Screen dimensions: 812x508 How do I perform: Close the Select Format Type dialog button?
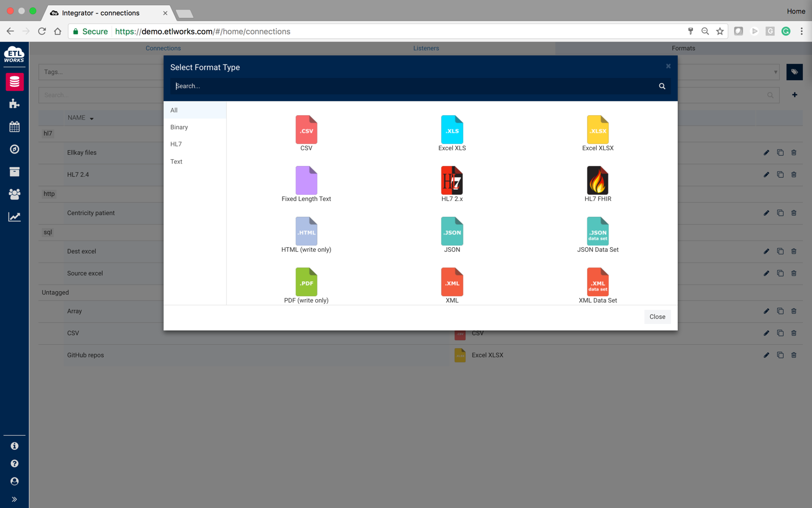(657, 317)
